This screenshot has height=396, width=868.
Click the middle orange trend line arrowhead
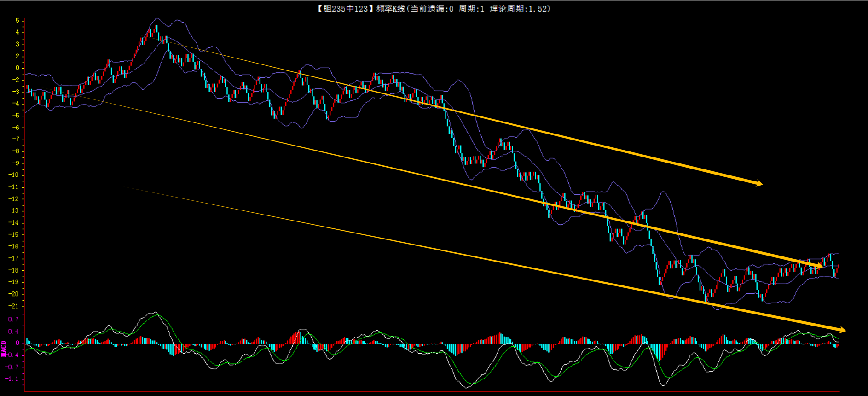pos(819,266)
